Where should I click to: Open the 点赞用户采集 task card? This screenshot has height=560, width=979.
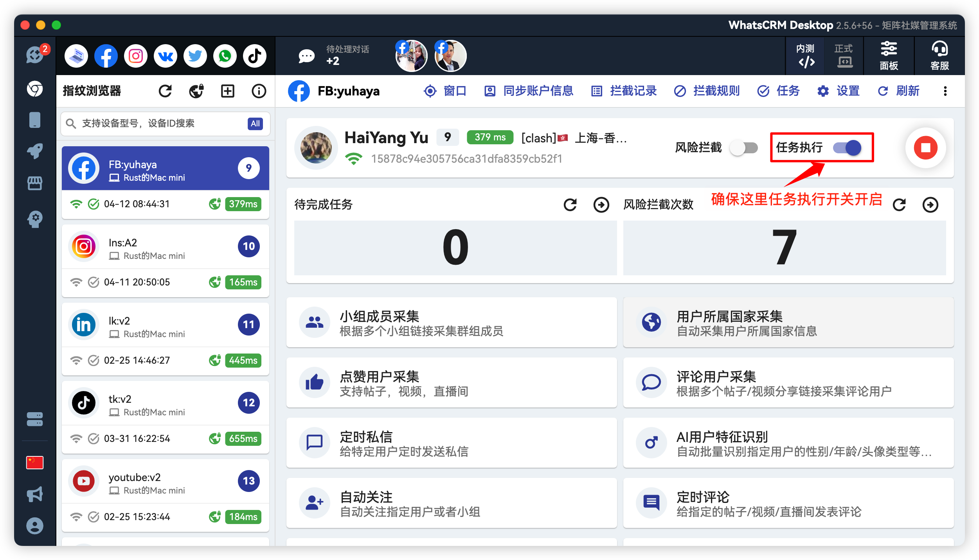coord(452,382)
